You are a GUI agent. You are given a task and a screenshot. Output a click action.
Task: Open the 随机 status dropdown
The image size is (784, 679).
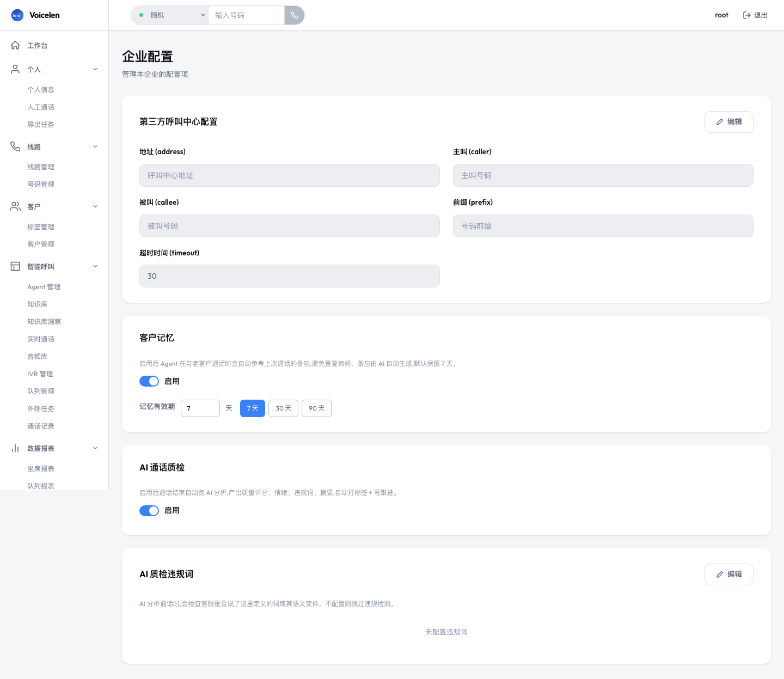tap(170, 15)
